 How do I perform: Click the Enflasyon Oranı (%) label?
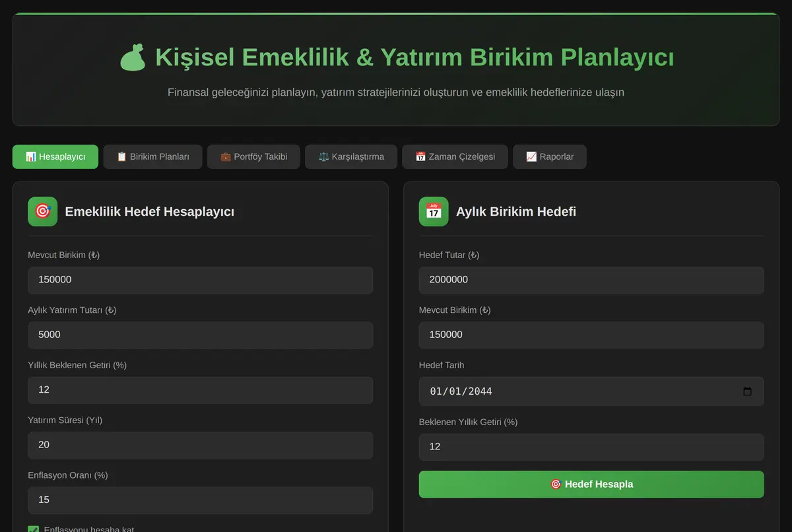[68, 475]
